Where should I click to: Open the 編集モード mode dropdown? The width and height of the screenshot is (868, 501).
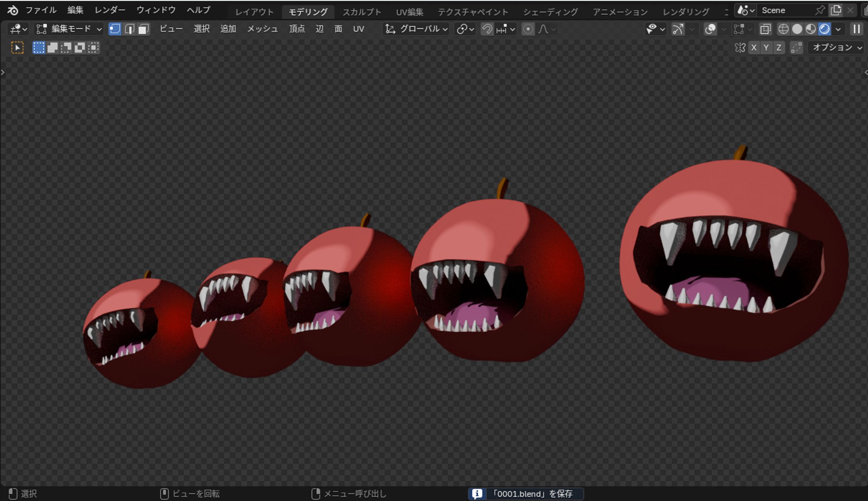pyautogui.click(x=70, y=29)
